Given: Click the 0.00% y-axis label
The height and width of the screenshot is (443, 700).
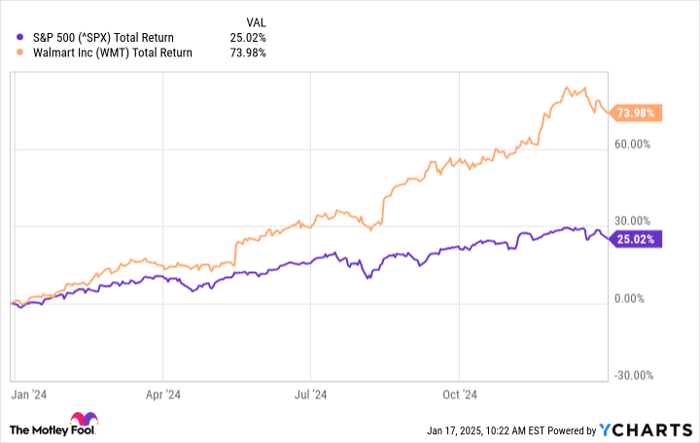Looking at the screenshot, I should [634, 298].
